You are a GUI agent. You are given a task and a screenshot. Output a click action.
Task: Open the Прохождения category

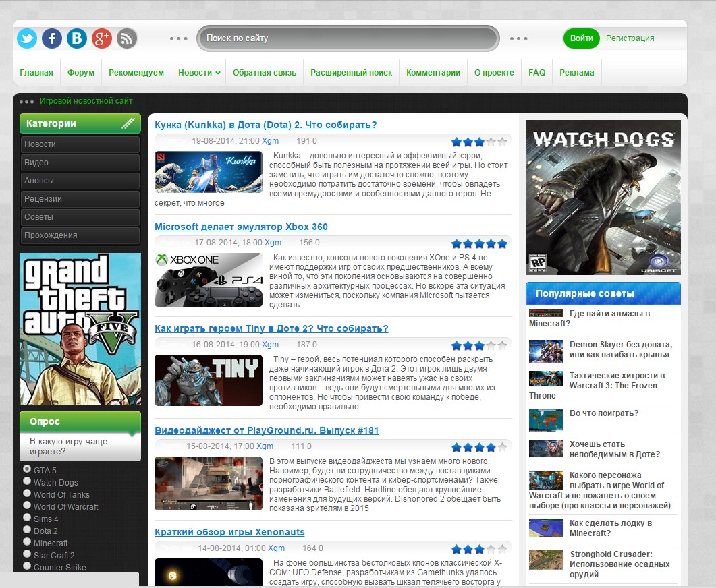(80, 235)
